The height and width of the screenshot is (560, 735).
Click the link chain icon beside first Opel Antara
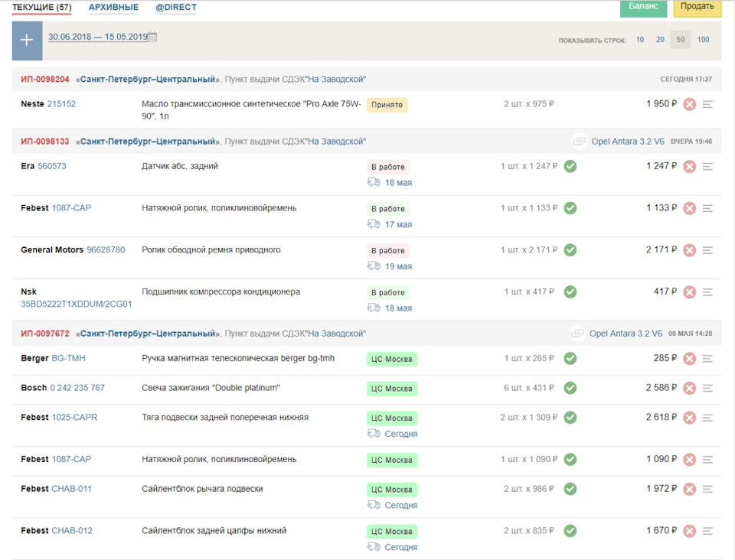(579, 142)
